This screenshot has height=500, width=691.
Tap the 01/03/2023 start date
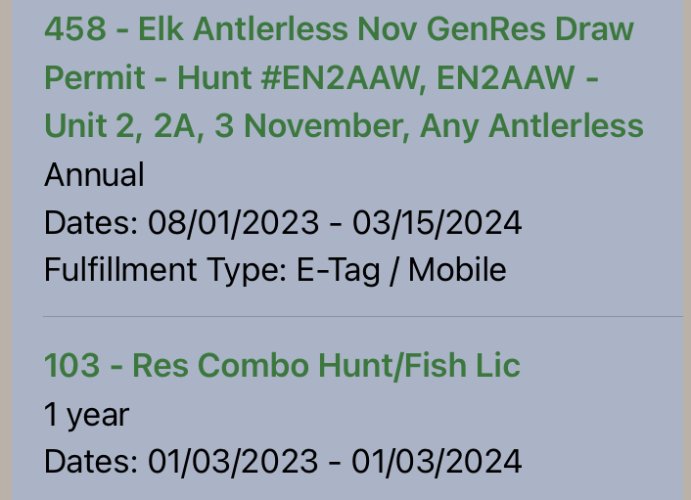pos(233,462)
